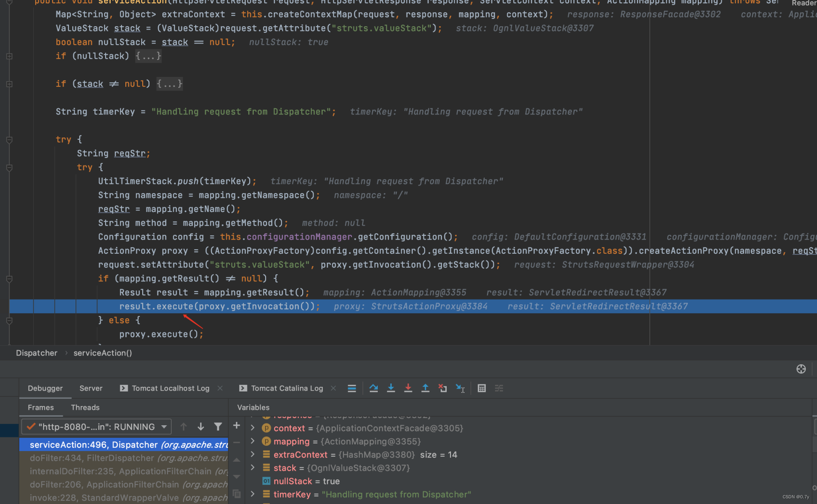
Task: Click the Step Into debugger icon
Action: [x=391, y=388]
